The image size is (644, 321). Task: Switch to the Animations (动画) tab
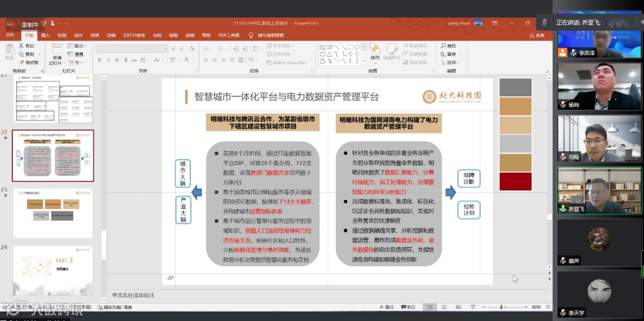pyautogui.click(x=112, y=36)
